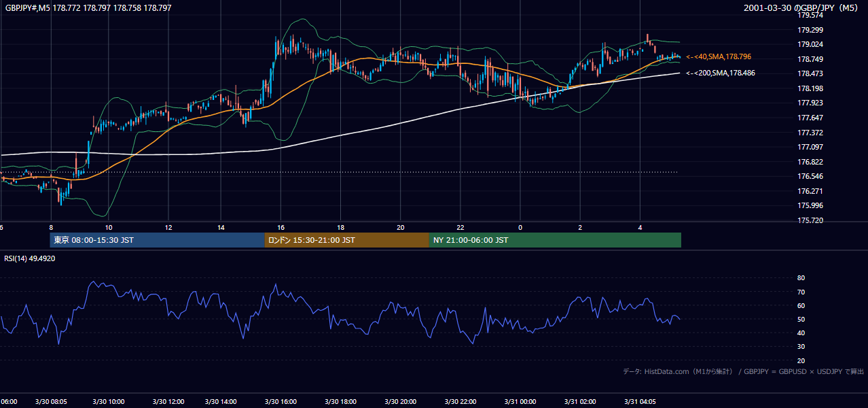
Task: Click the 3/30 12:00 bottom time label
Action: pyautogui.click(x=168, y=402)
